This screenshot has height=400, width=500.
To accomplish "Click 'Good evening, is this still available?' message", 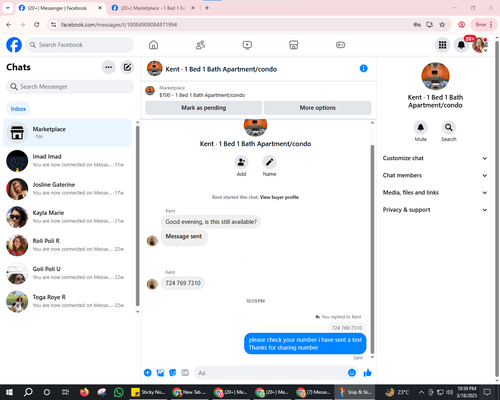I will [x=211, y=222].
